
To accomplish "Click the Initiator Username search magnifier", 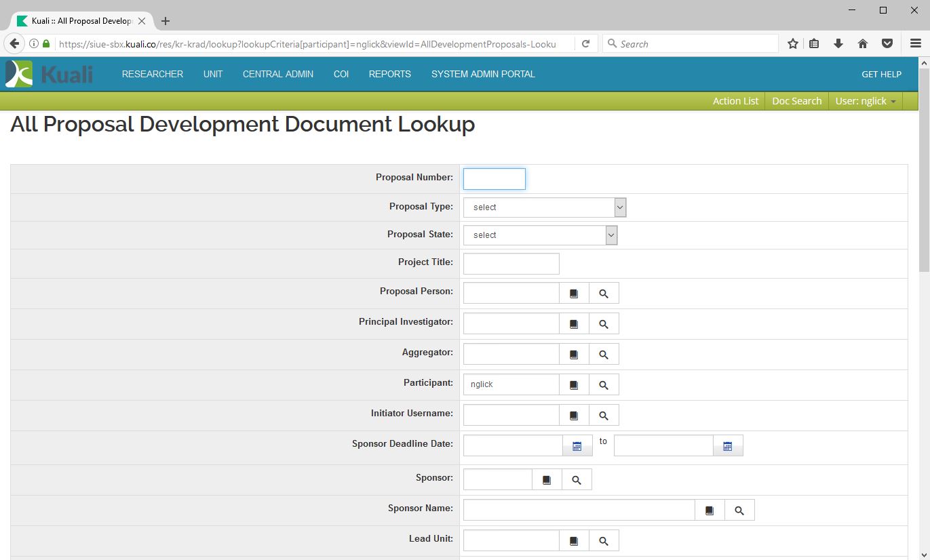I will click(604, 416).
